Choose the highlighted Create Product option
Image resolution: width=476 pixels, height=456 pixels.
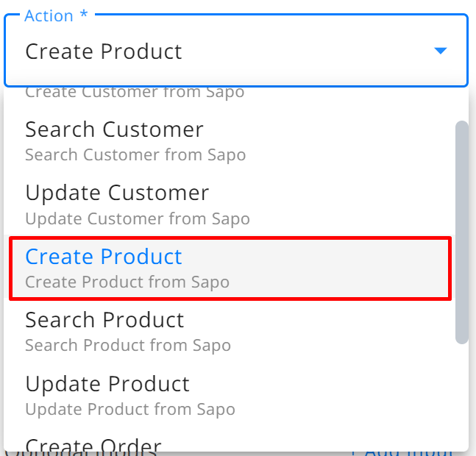[x=230, y=268]
